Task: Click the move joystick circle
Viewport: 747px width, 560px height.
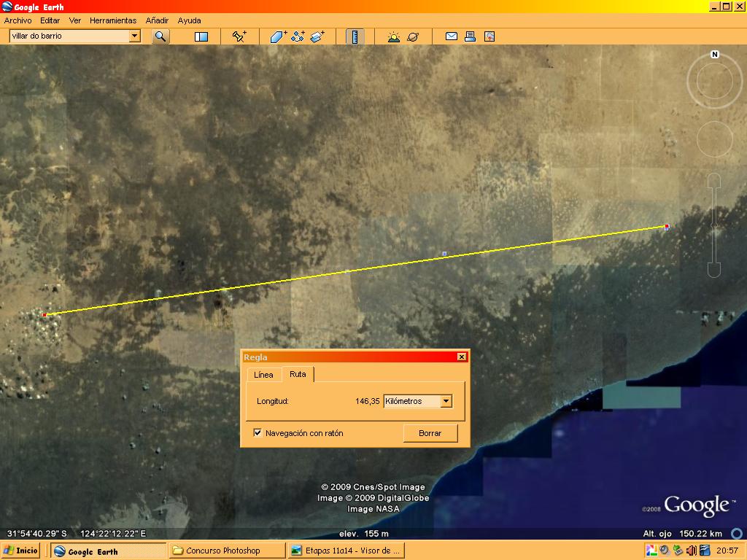Action: coord(715,139)
